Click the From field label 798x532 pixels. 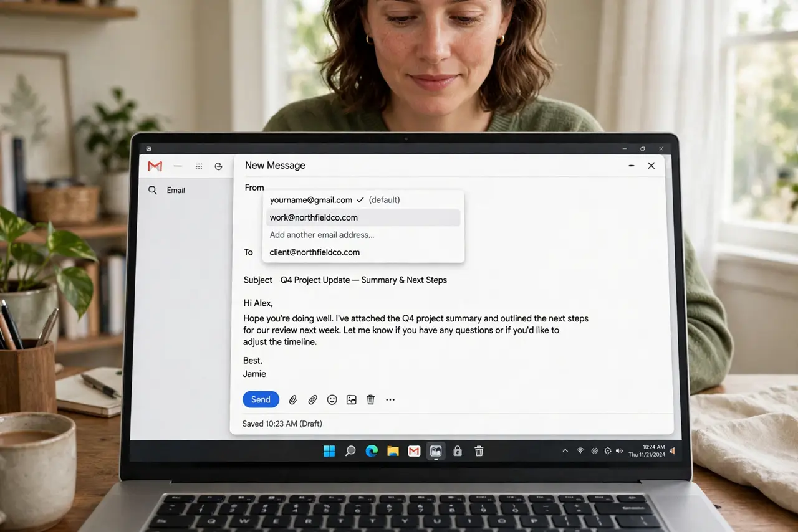click(254, 188)
